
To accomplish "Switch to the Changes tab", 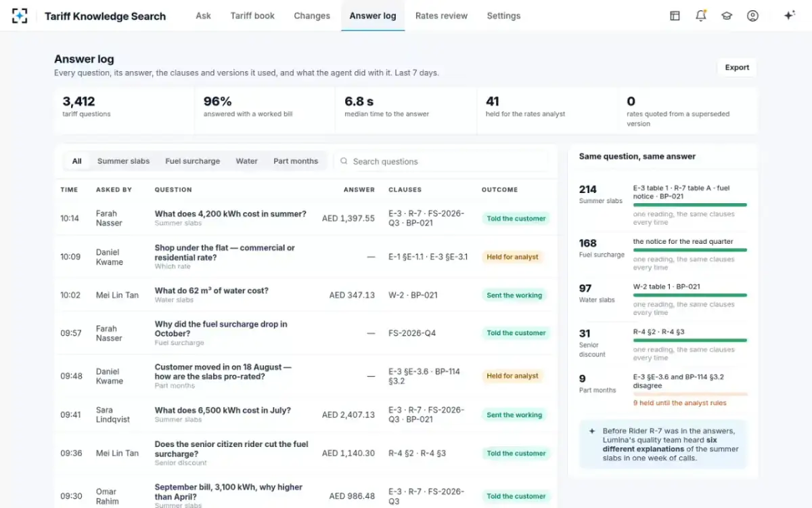I will [x=312, y=16].
